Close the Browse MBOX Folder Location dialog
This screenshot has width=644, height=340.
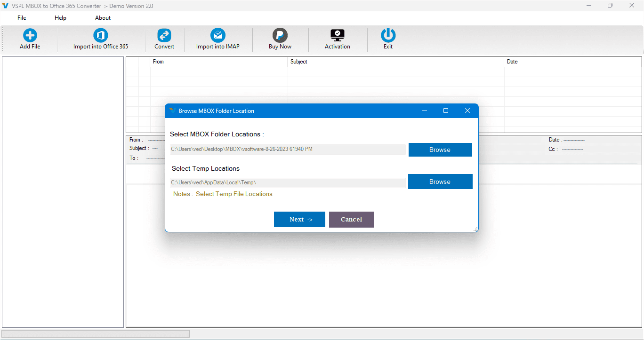coord(467,111)
